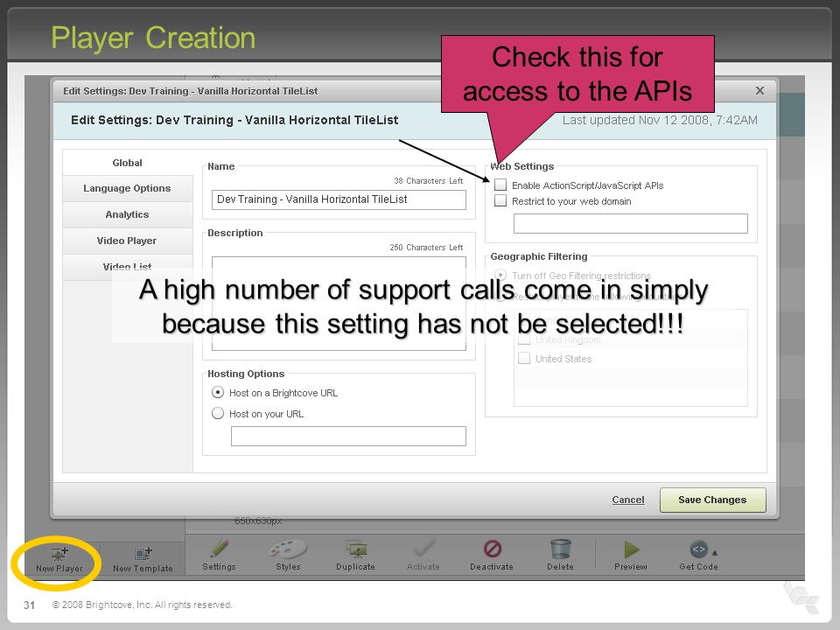Click the '250 Characters Left' counter
Image resolution: width=840 pixels, height=630 pixels.
(426, 248)
